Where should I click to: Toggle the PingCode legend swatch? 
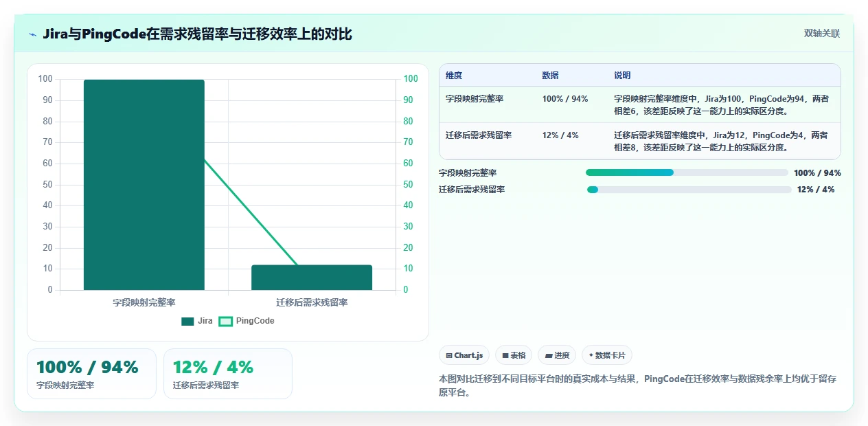(x=225, y=321)
